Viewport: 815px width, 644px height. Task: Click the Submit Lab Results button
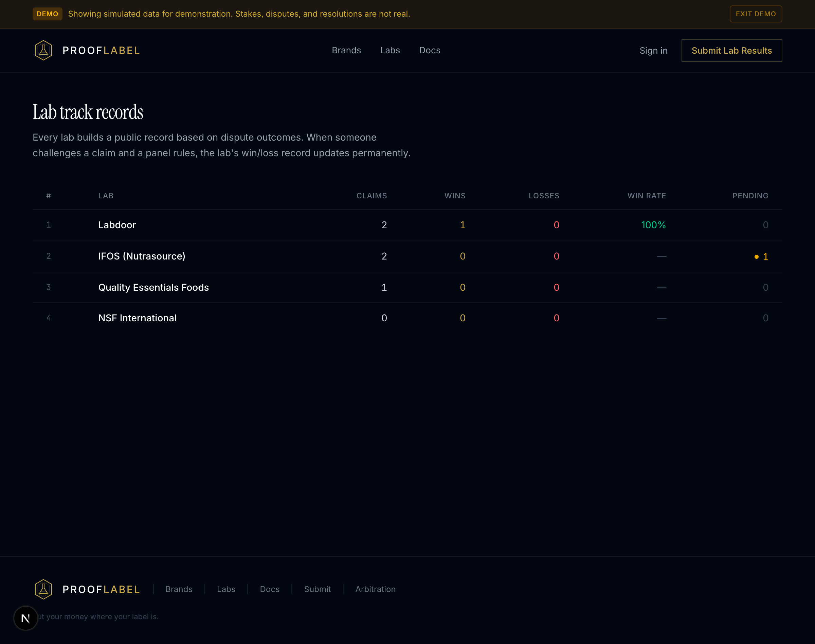coord(731,50)
